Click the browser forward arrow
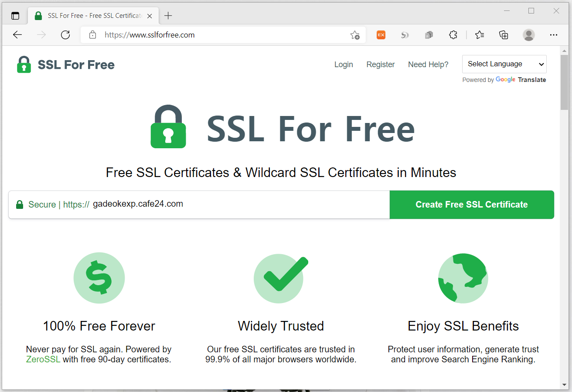Viewport: 572px width, 392px height. tap(42, 35)
